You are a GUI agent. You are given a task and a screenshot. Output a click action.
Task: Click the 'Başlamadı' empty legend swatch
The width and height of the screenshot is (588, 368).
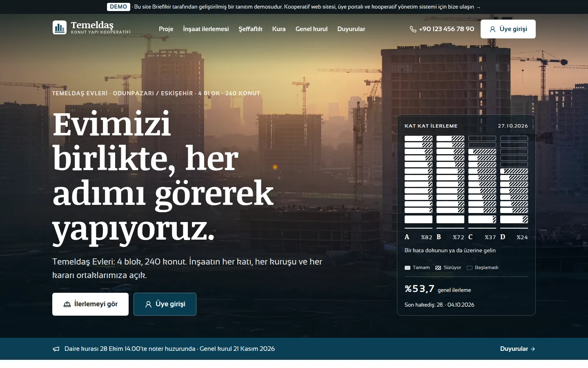470,268
